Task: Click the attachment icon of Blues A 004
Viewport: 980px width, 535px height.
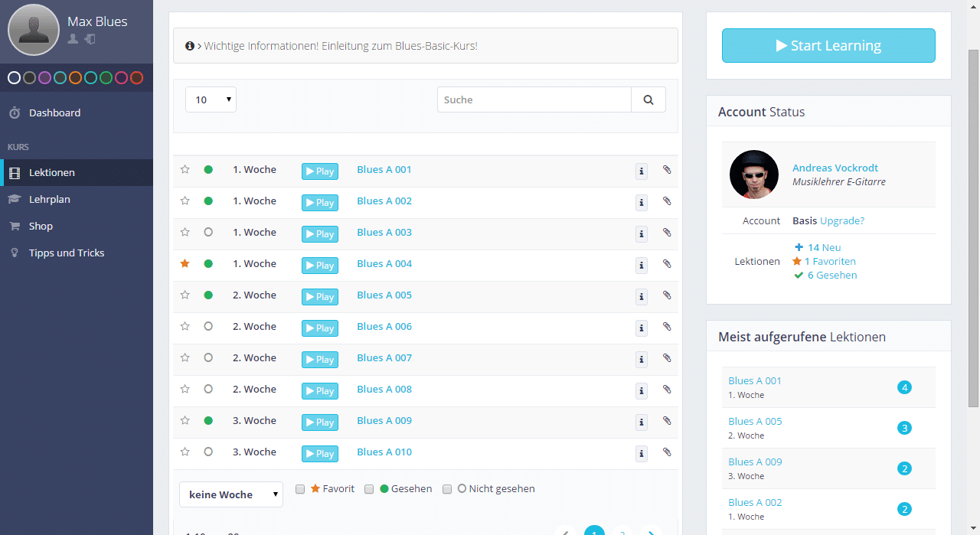Action: tap(667, 264)
